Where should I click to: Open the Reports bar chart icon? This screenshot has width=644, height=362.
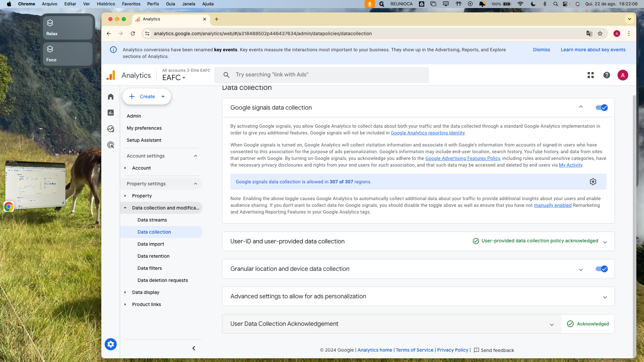click(x=111, y=113)
